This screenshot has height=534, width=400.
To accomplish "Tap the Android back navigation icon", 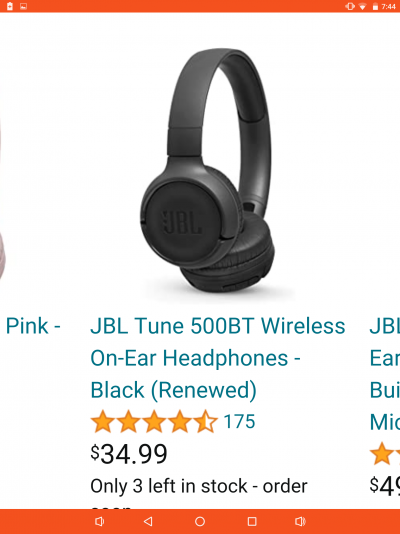I will [148, 521].
